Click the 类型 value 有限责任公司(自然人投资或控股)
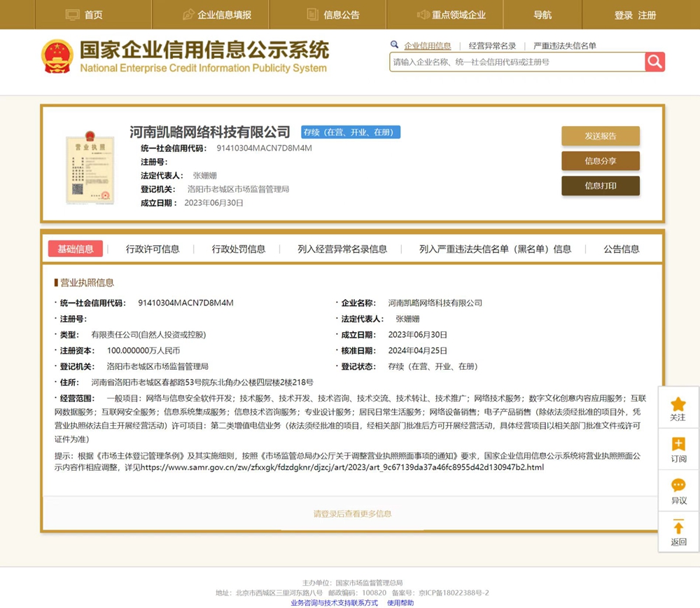 tap(148, 335)
